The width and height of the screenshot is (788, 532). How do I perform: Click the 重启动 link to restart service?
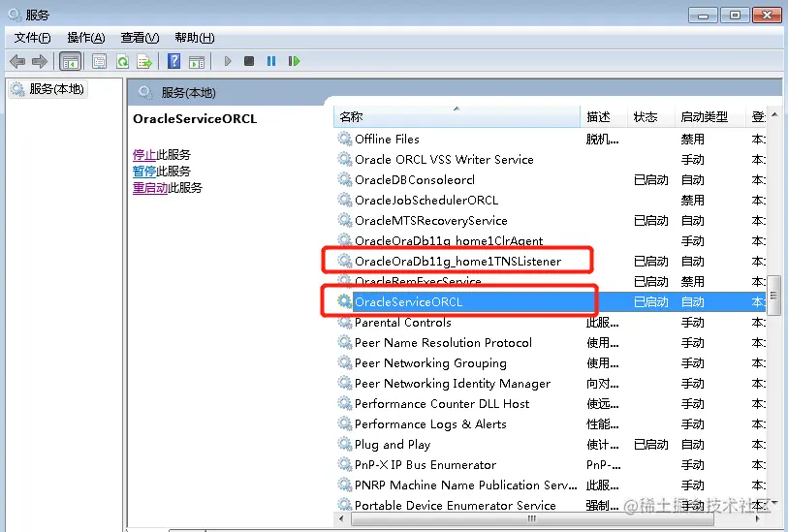click(x=150, y=188)
